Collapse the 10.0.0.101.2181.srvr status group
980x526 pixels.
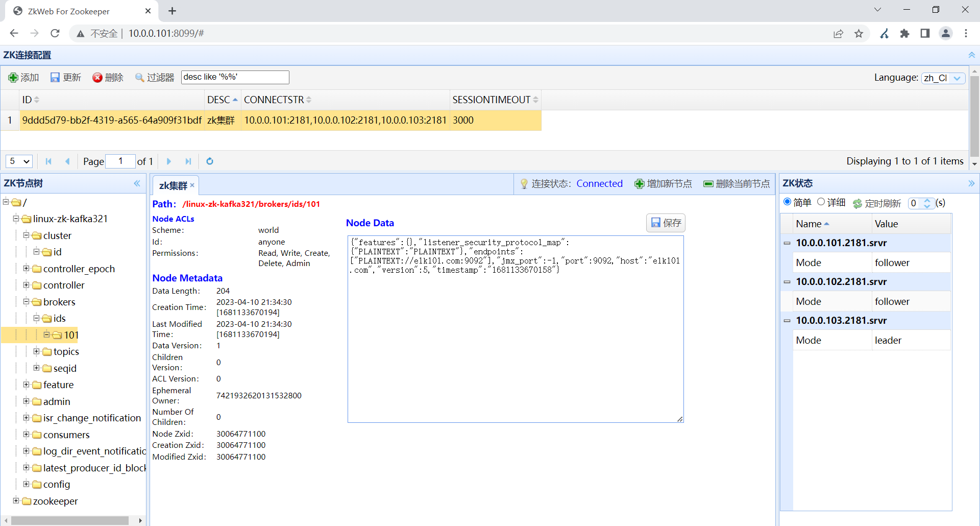pyautogui.click(x=787, y=243)
